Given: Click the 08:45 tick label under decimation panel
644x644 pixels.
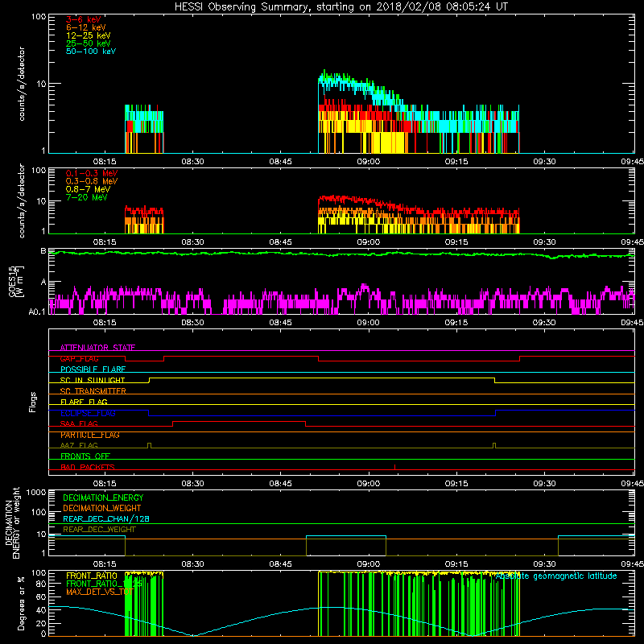Looking at the screenshot, I should [280, 564].
